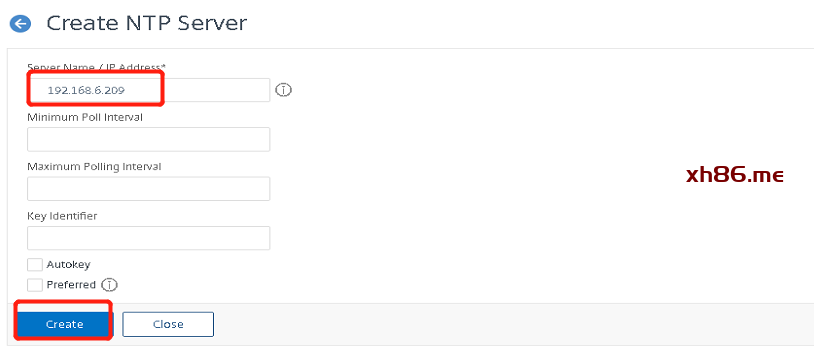Click the Autokey label text

point(68,264)
